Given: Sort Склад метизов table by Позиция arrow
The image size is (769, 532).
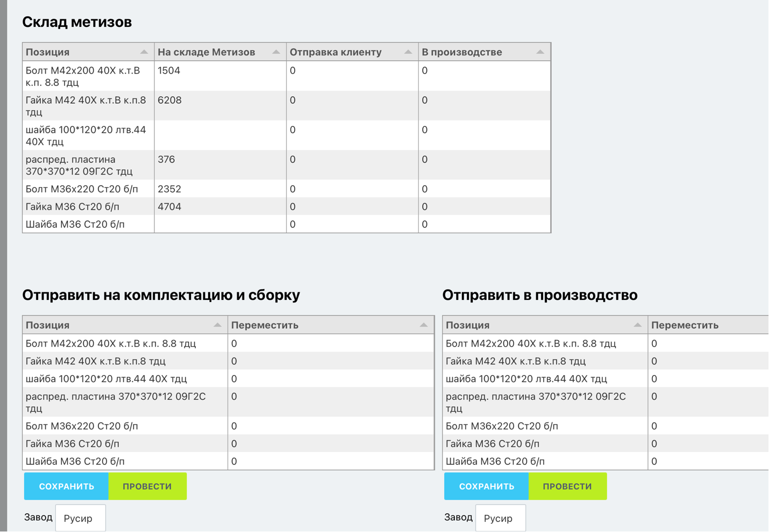Looking at the screenshot, I should coord(144,52).
